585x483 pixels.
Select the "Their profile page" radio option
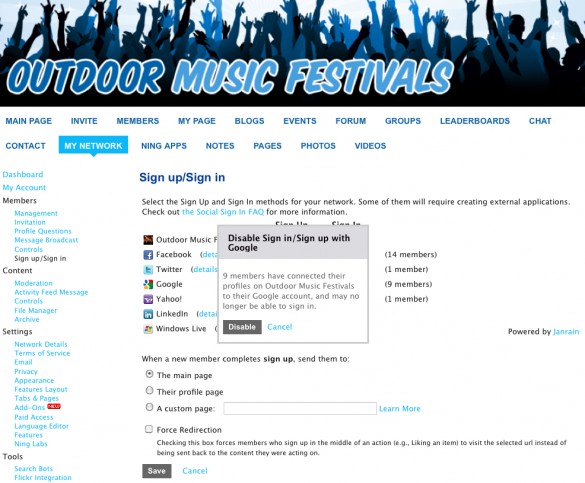149,391
